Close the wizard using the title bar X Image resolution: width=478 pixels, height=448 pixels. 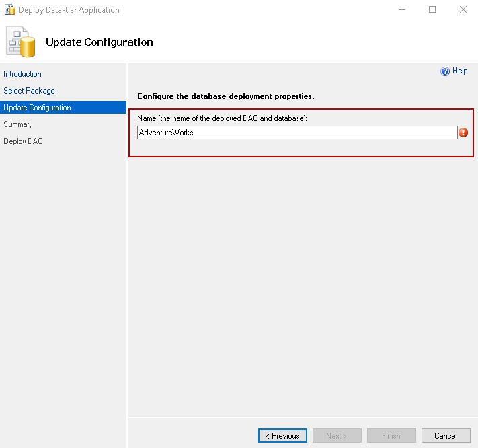[463, 10]
